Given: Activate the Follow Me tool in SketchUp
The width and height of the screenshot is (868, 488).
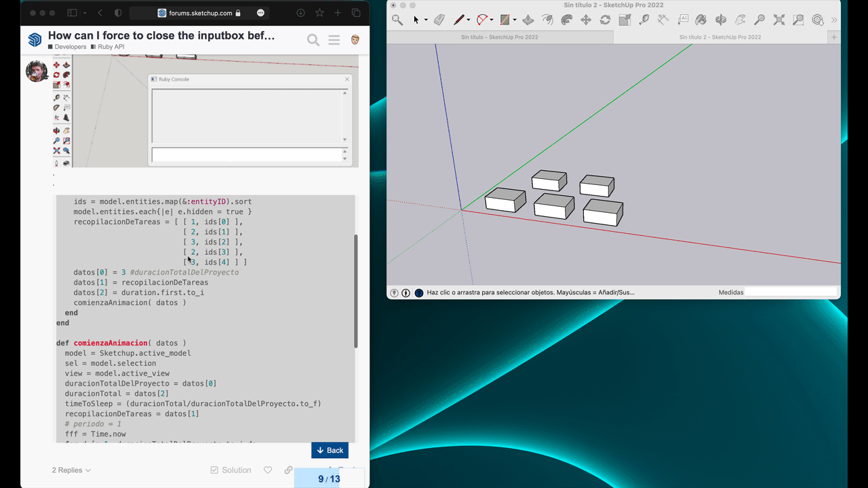Looking at the screenshot, I should pyautogui.click(x=567, y=20).
